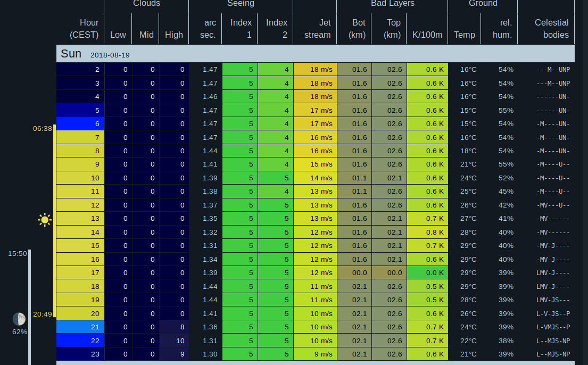Click the L-VMJS--P celestial bodies entry
This screenshot has width=588, height=365.
(553, 327)
